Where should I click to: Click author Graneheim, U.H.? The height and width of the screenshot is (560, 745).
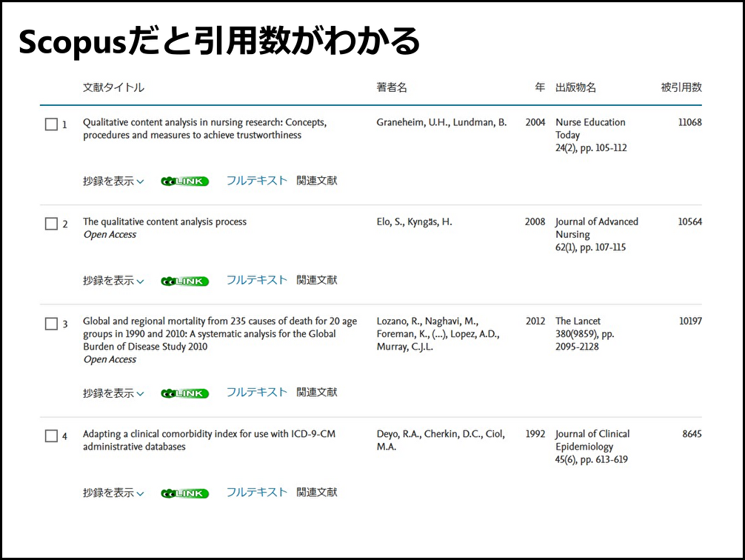[x=413, y=122]
